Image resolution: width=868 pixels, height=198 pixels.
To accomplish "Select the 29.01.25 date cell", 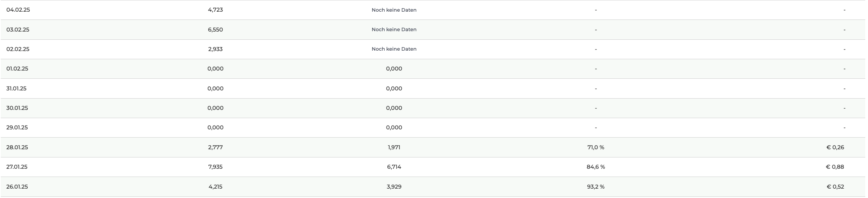I will click(17, 127).
